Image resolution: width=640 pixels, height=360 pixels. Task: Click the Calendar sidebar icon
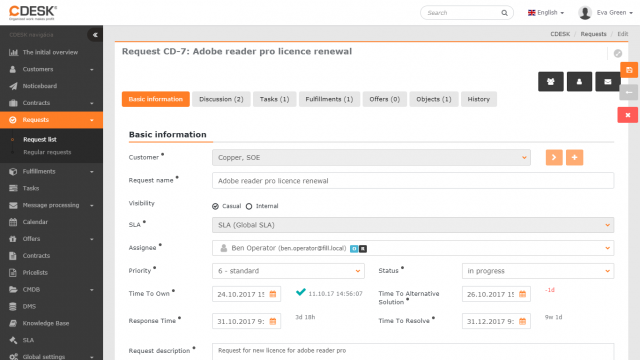pyautogui.click(x=13, y=222)
